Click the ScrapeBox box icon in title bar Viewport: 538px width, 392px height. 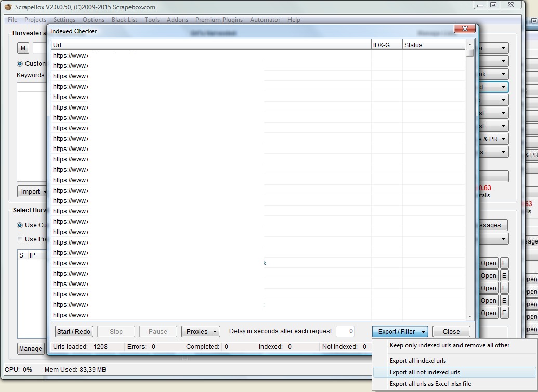(x=8, y=7)
